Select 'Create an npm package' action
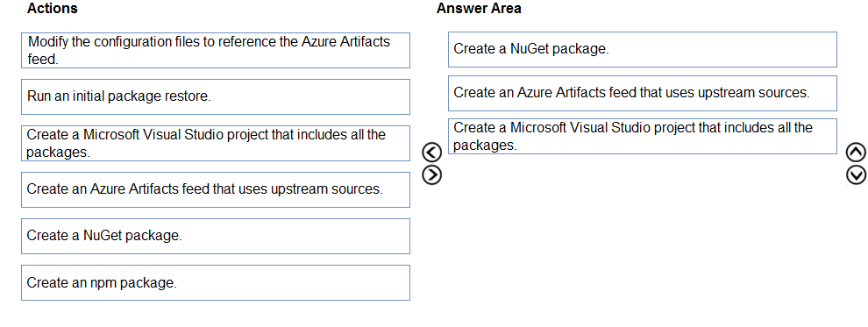 (216, 283)
